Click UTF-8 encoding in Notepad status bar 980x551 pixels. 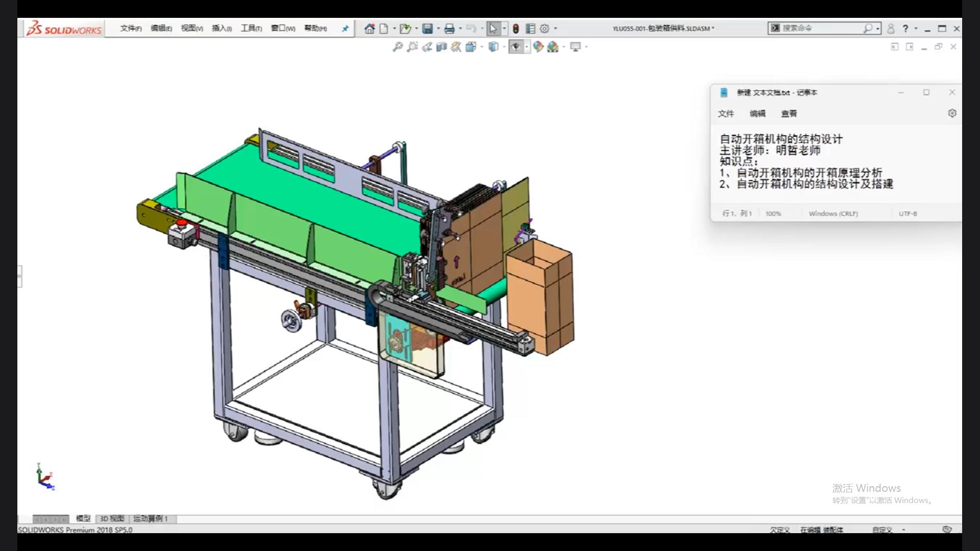click(x=908, y=214)
